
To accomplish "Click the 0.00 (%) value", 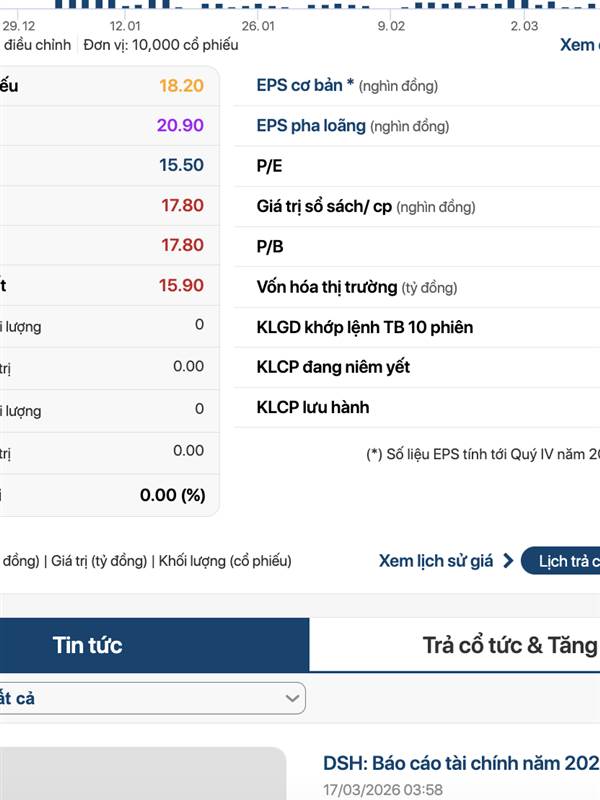I will click(x=172, y=495).
